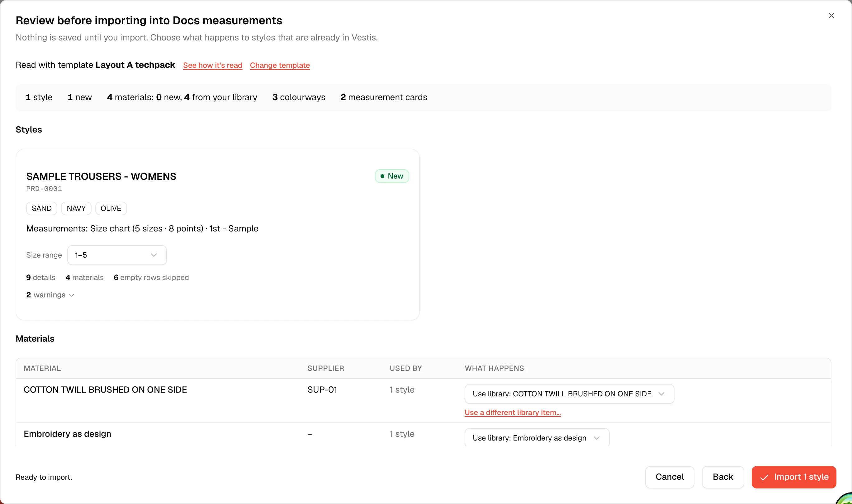Expand the 2 warnings list
This screenshot has width=852, height=504.
point(50,295)
